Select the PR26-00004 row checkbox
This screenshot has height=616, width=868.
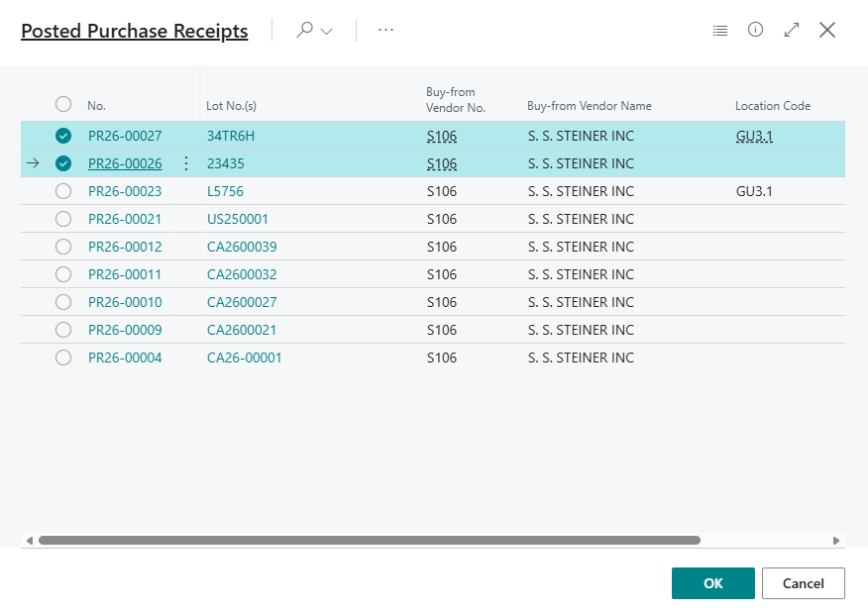(63, 358)
